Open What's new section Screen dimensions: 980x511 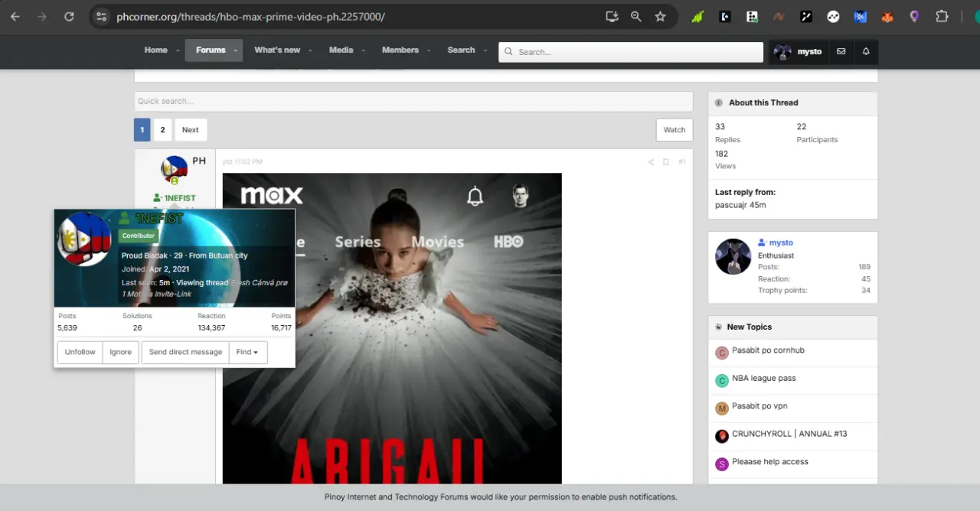point(277,50)
